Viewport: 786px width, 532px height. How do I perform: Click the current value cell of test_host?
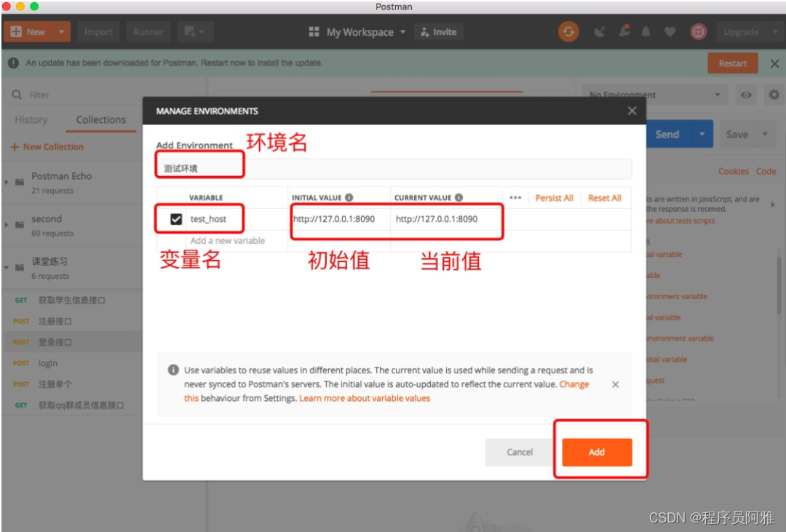[446, 219]
